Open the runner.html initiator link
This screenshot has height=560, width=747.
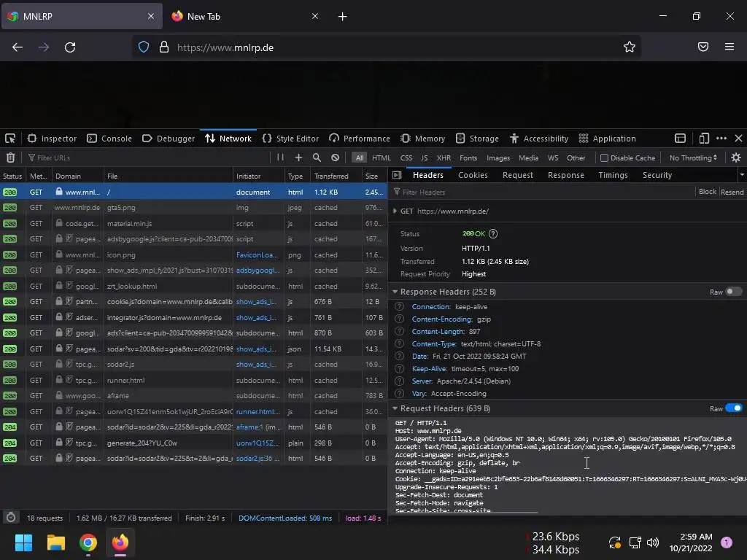point(258,411)
